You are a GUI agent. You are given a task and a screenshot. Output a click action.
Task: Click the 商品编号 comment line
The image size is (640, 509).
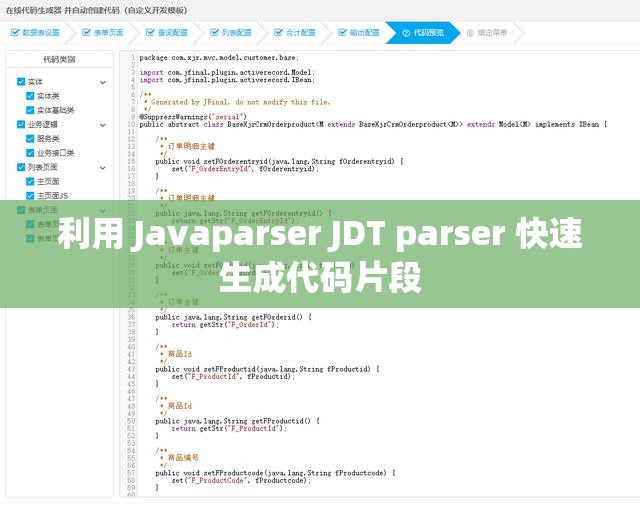coord(179,458)
